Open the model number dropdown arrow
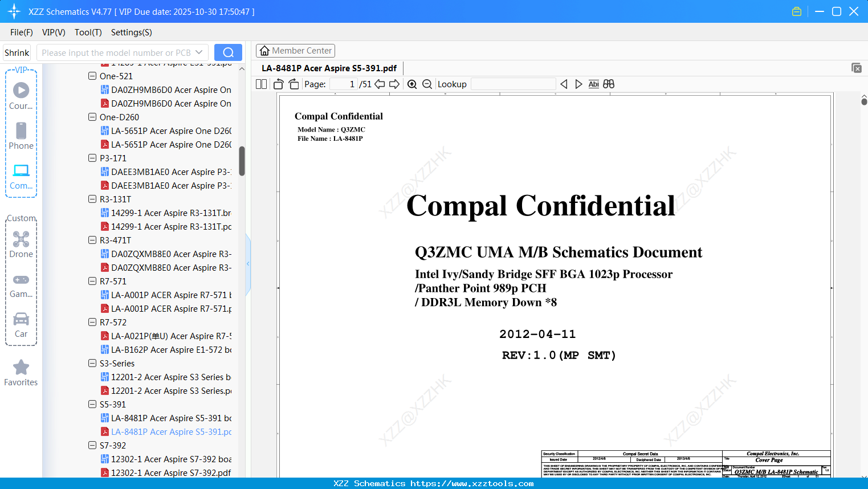The width and height of the screenshot is (868, 489). coord(199,52)
